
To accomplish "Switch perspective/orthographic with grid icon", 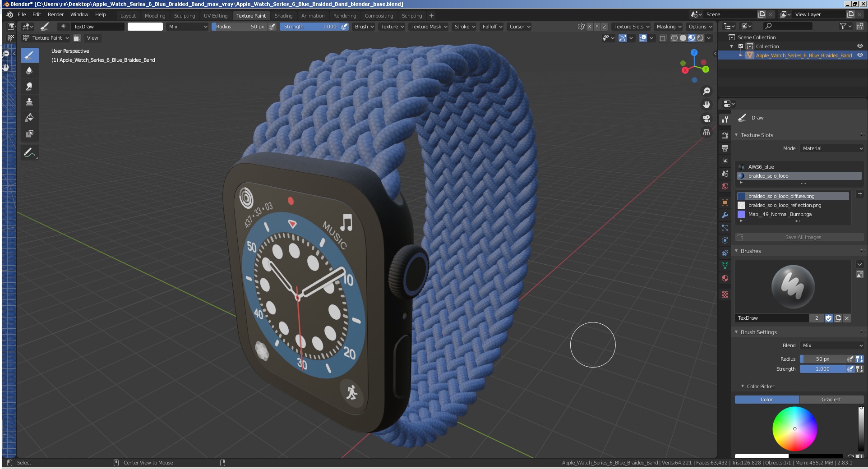I will point(706,132).
